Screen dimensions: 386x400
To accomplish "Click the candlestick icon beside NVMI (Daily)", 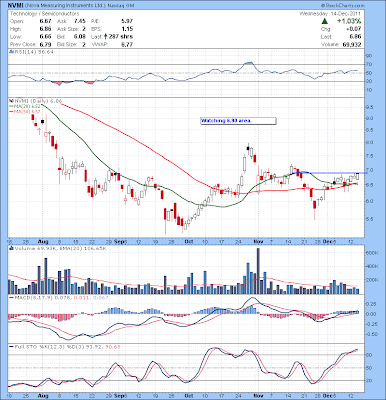I will pos(11,100).
